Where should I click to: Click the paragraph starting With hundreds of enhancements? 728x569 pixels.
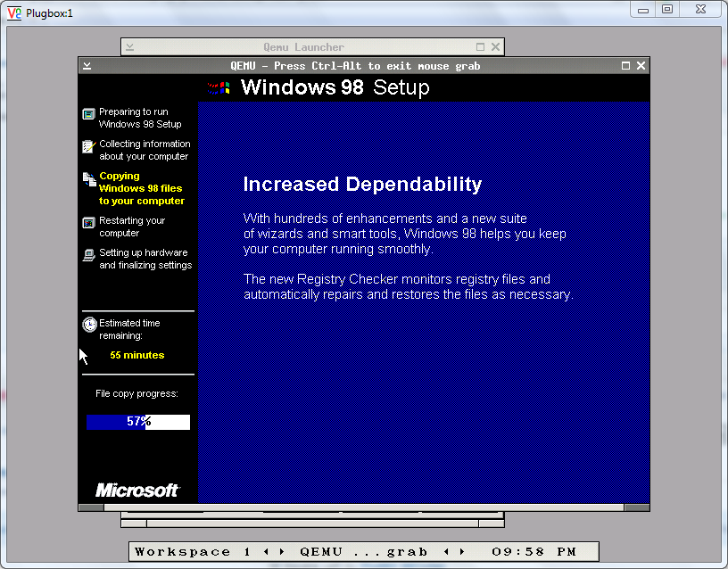[x=405, y=234]
